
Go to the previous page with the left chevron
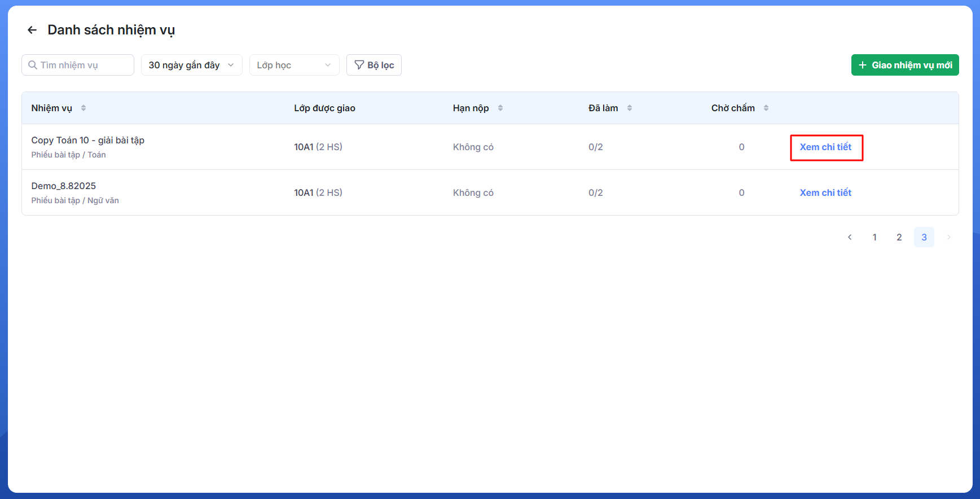[x=850, y=237]
